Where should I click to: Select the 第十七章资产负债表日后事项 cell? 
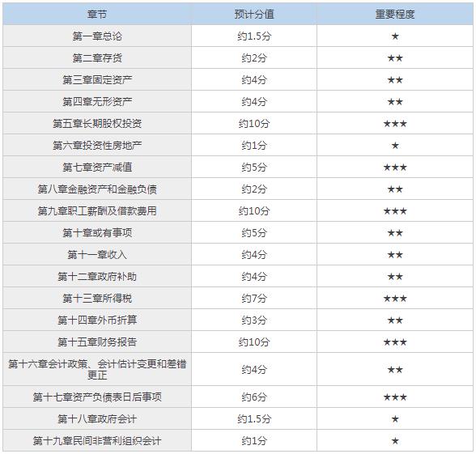click(97, 397)
